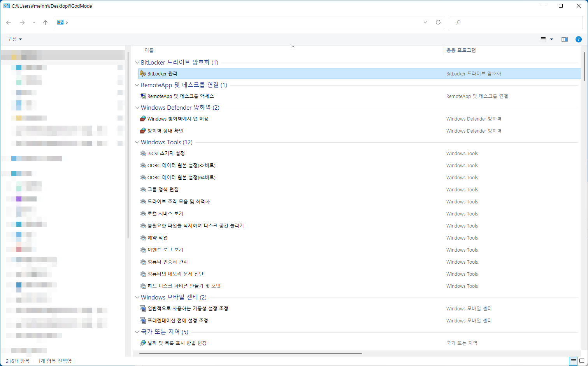
Task: Click the 예약 작업 icon
Action: pos(143,238)
